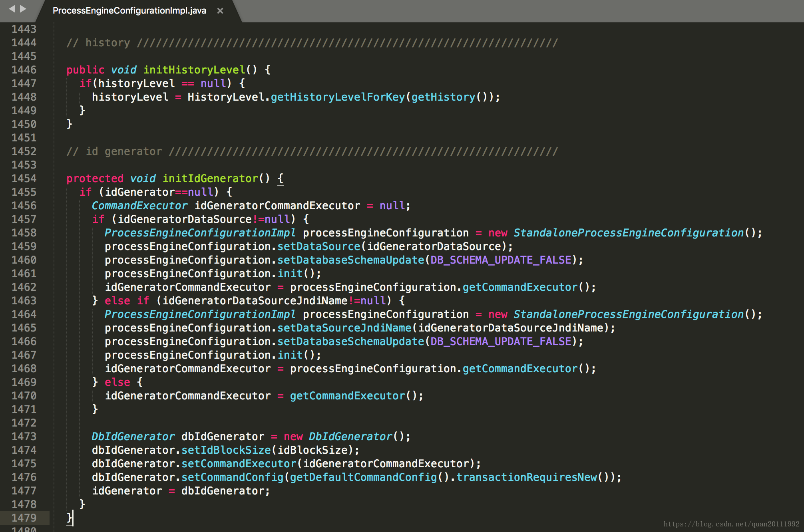Image resolution: width=804 pixels, height=532 pixels.
Task: Click setCommandExecutor method call
Action: (x=239, y=464)
